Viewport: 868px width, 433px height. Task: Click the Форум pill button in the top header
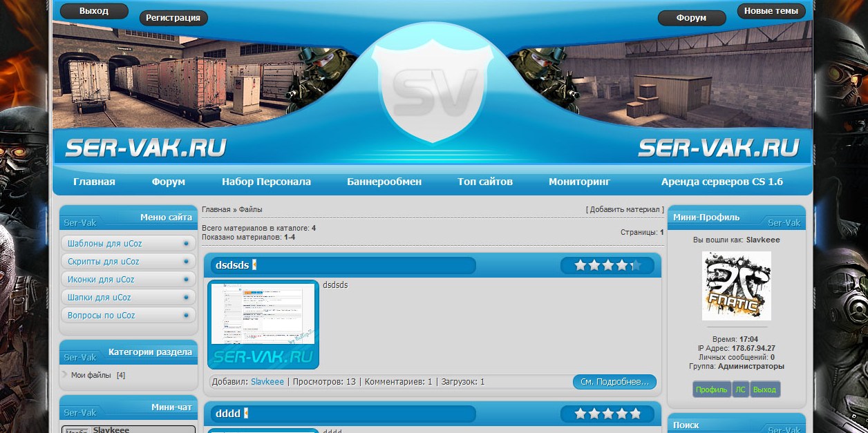[692, 18]
